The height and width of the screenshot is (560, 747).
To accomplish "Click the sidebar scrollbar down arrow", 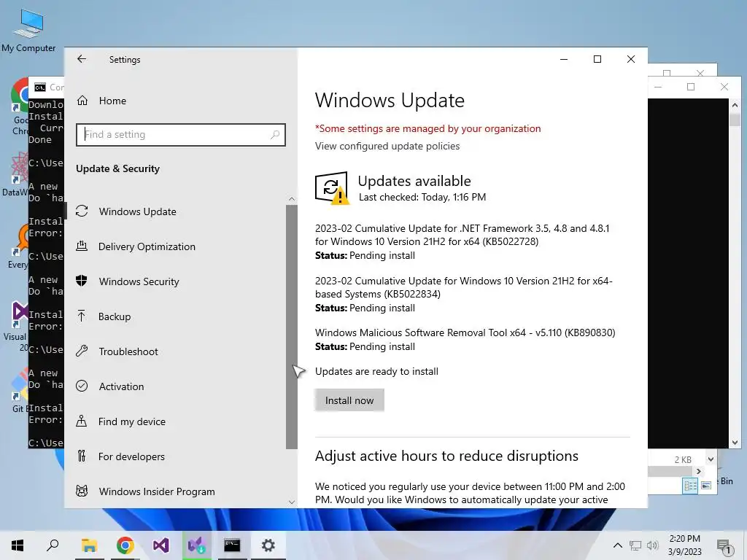I will click(x=292, y=502).
